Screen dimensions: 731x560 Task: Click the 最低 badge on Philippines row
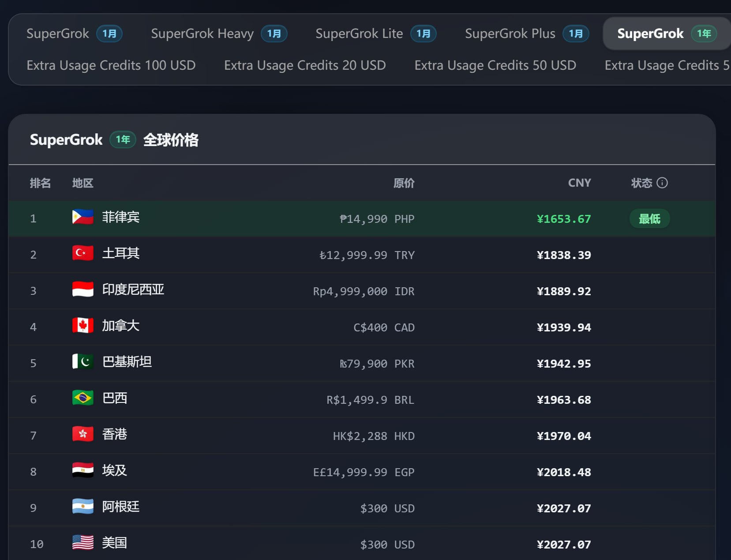tap(649, 219)
